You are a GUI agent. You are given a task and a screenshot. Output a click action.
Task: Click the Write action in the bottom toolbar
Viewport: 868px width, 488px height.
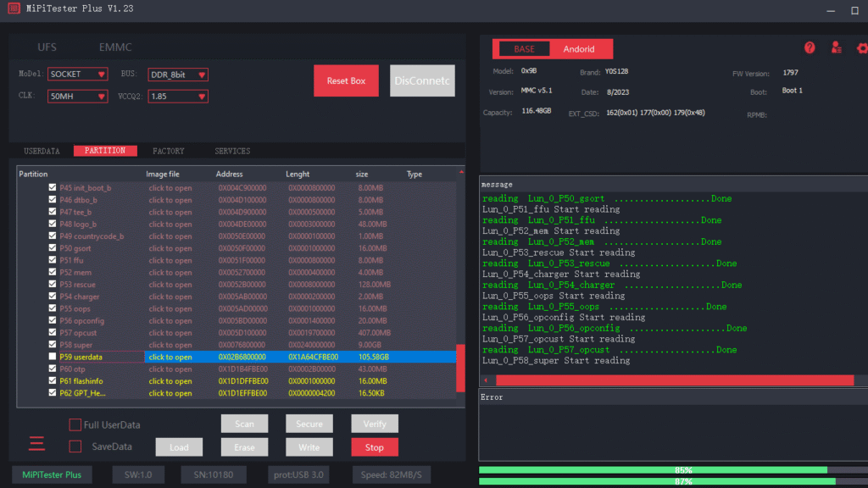(309, 446)
